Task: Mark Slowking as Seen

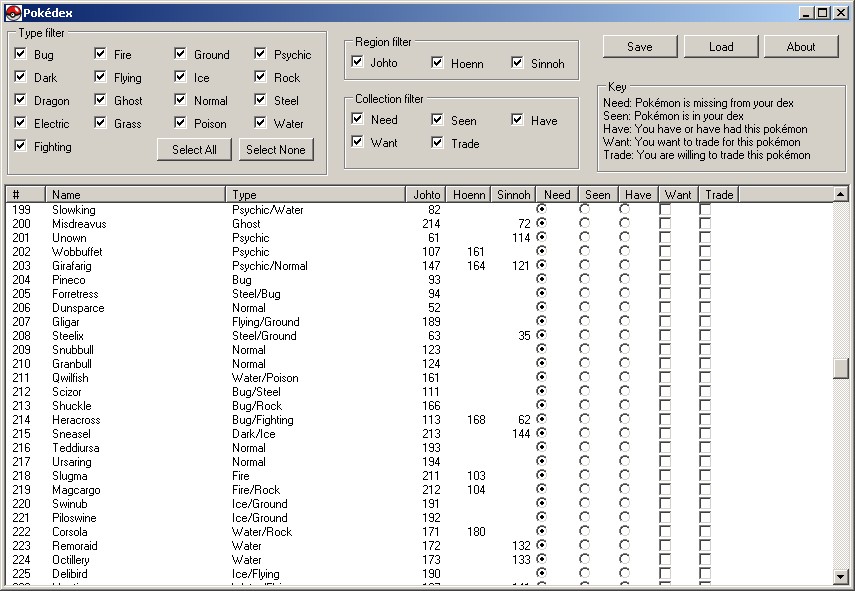Action: point(584,209)
